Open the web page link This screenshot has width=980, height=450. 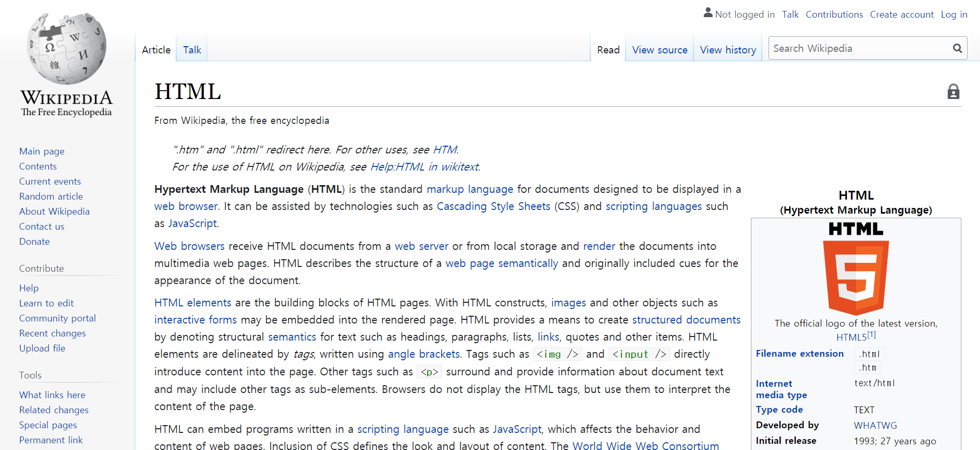[470, 263]
